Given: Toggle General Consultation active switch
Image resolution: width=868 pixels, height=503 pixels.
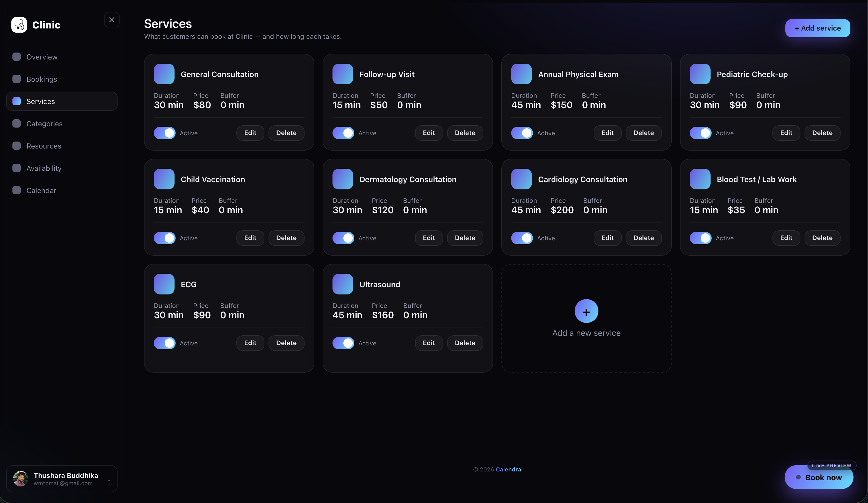Looking at the screenshot, I should pos(165,133).
